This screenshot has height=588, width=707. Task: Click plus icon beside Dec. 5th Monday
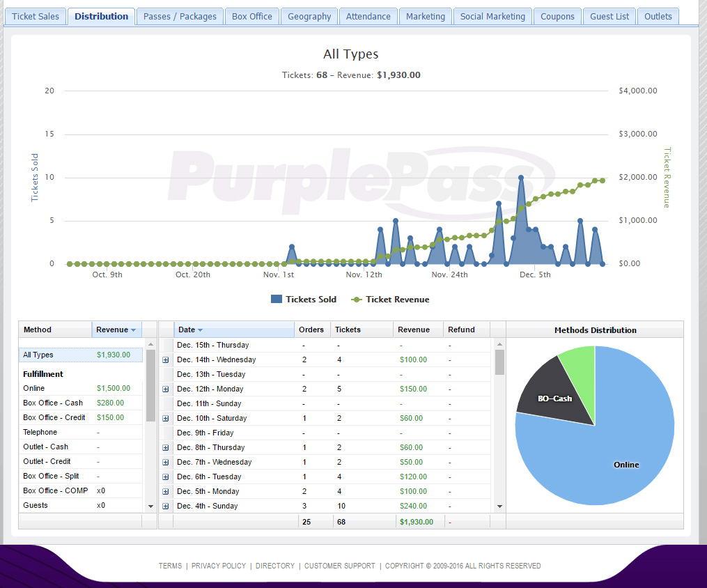click(166, 491)
